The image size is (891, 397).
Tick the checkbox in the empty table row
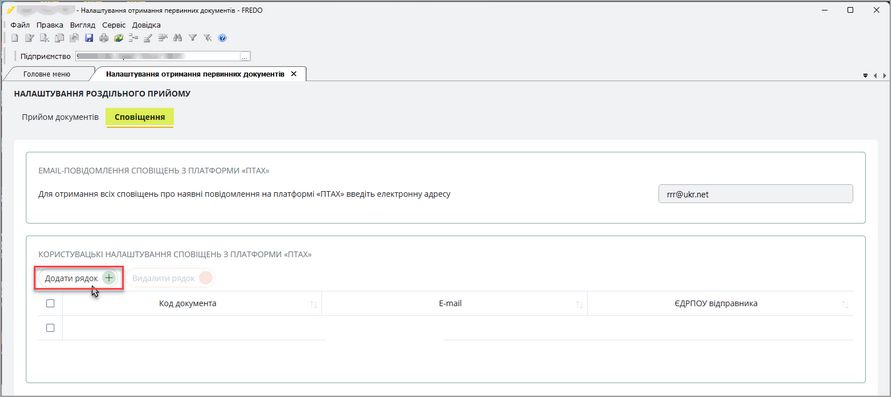(x=50, y=328)
